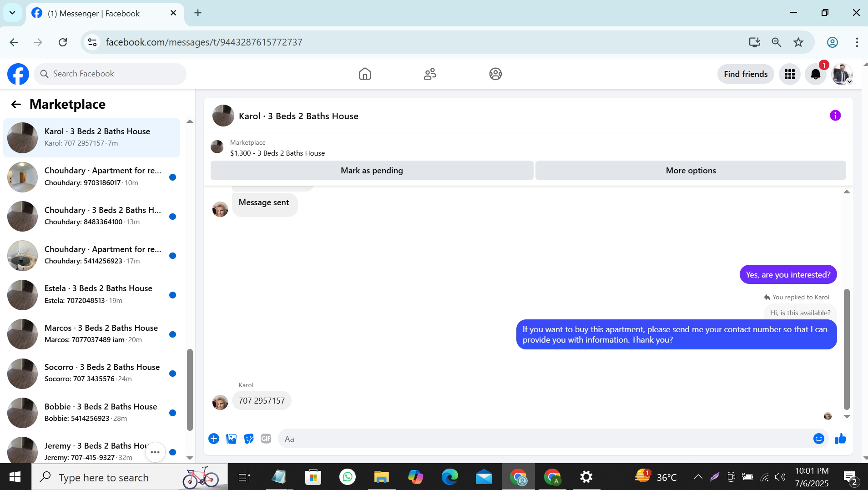View site information icon in address bar
Viewport: 868px width, 490px height.
click(x=92, y=42)
